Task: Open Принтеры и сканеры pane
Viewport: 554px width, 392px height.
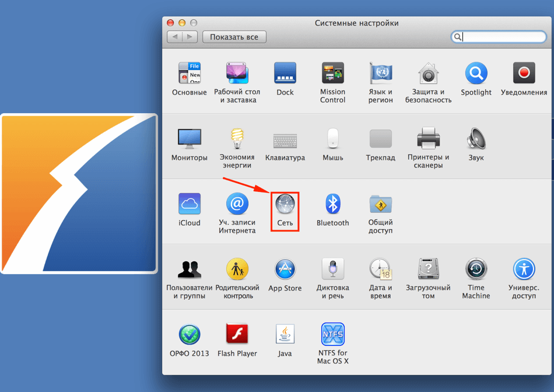Action: pyautogui.click(x=428, y=139)
